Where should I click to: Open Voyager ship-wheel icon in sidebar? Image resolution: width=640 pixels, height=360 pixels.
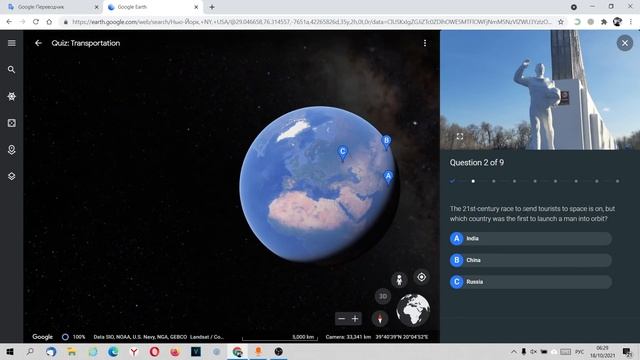pos(11,96)
